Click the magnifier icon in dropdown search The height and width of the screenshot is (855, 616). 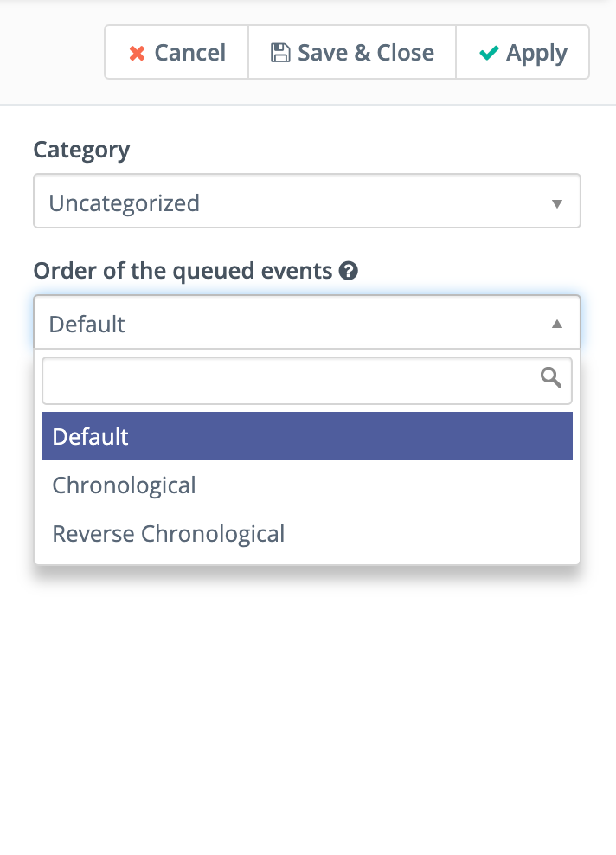(x=550, y=377)
